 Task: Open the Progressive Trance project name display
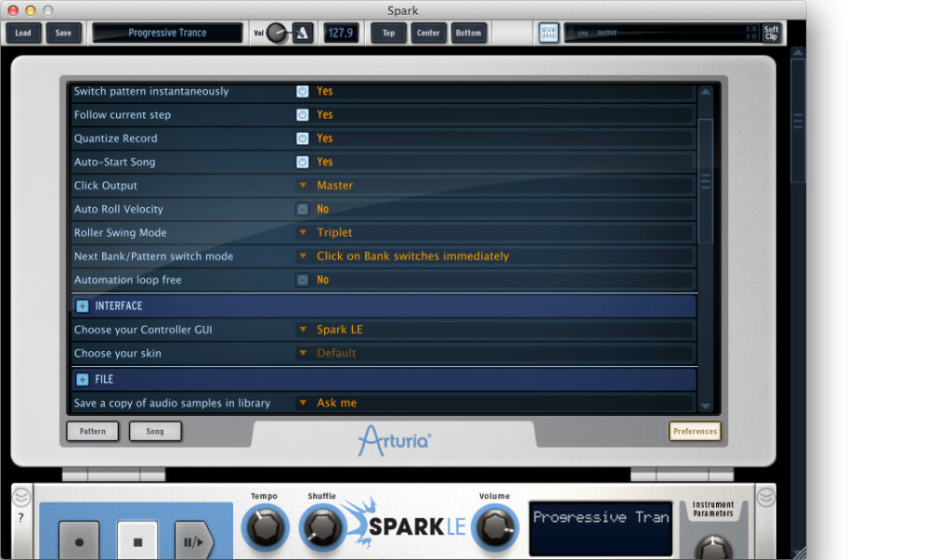[x=167, y=33]
